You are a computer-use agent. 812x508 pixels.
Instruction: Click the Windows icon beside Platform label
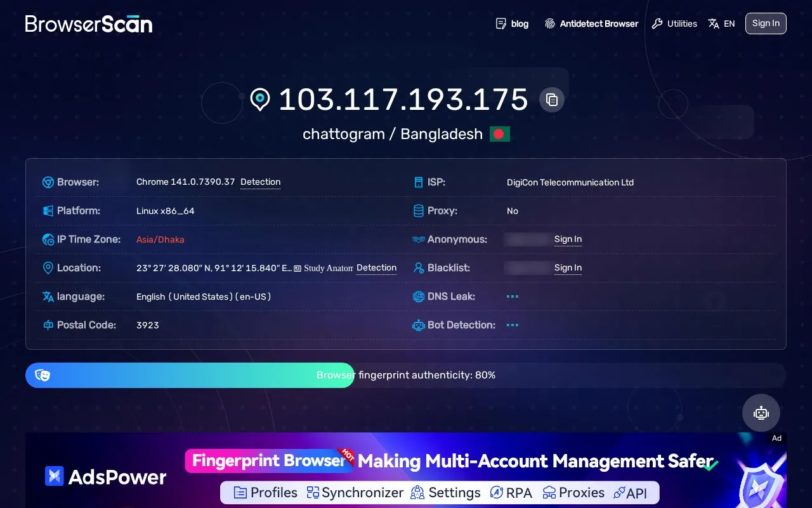pyautogui.click(x=48, y=211)
